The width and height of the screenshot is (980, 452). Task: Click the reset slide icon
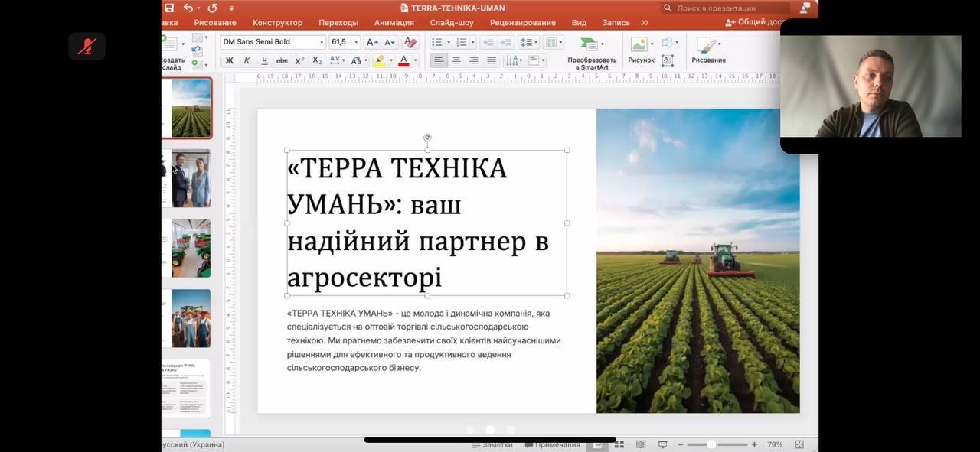pyautogui.click(x=198, y=50)
